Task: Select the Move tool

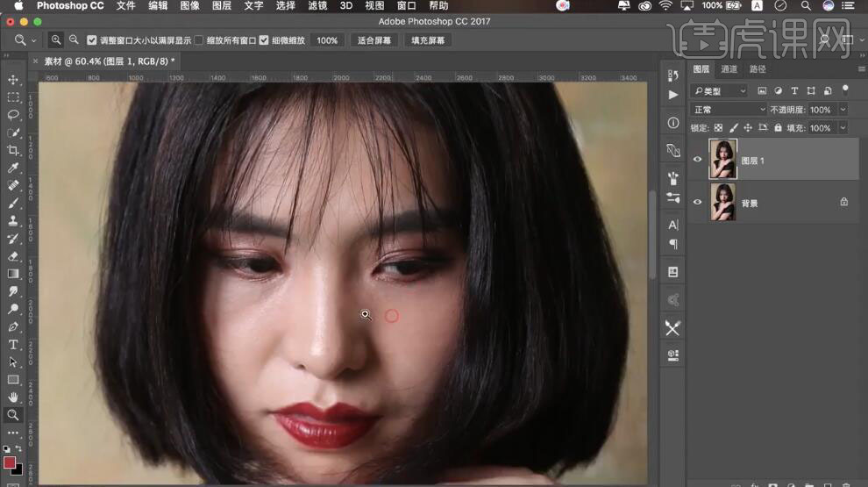Action: 13,80
